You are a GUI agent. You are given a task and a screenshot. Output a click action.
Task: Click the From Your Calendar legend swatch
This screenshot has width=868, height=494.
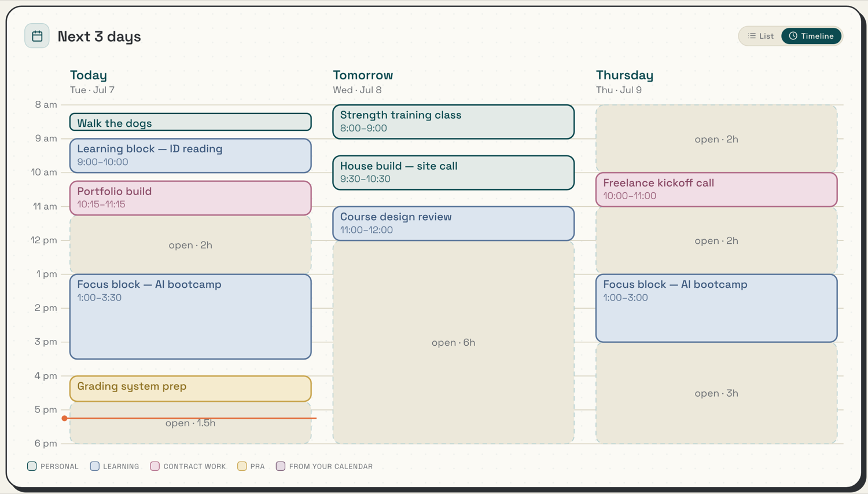281,466
